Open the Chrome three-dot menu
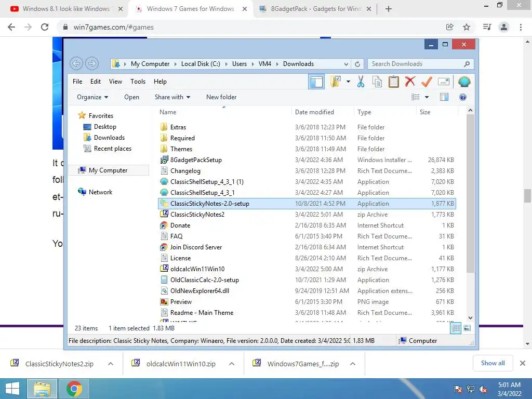The width and height of the screenshot is (532, 399). click(521, 27)
